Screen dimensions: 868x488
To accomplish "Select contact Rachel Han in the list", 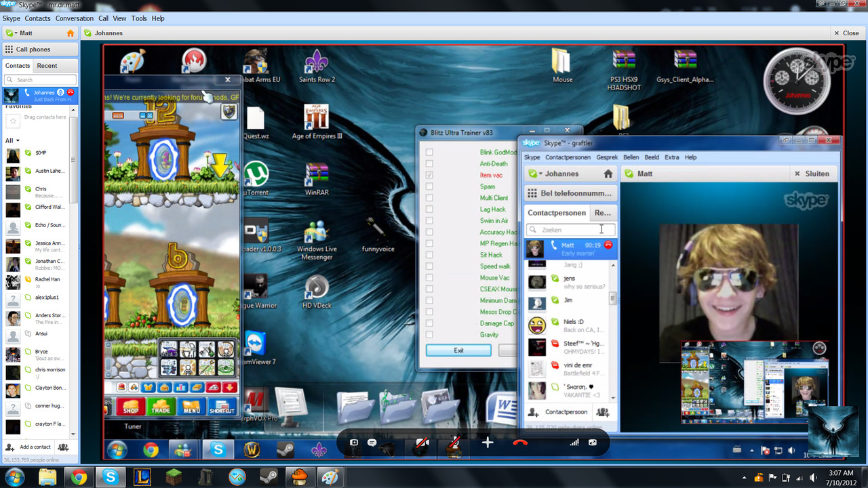I will [41, 282].
